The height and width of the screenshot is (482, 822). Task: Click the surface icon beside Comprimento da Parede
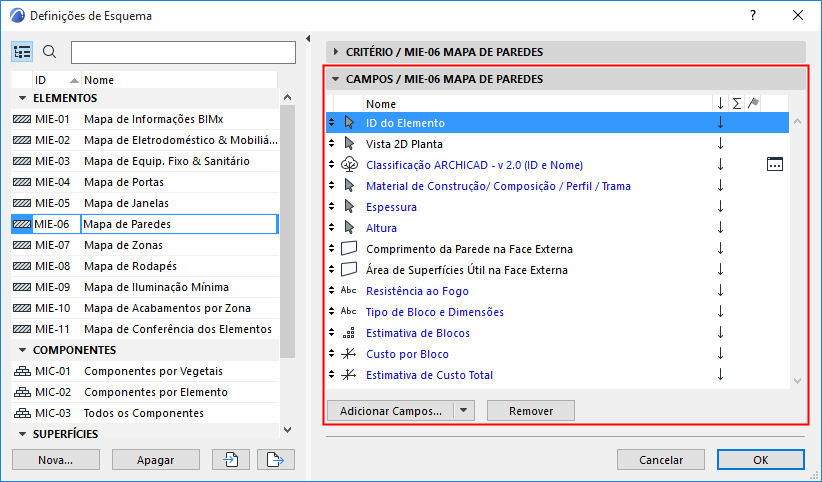coord(349,249)
